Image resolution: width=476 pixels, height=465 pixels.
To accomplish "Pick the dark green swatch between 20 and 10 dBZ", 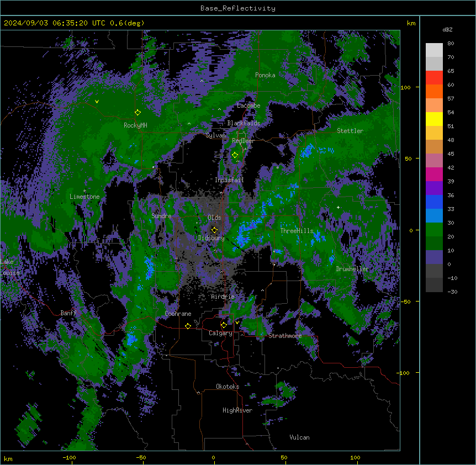I will point(434,244).
